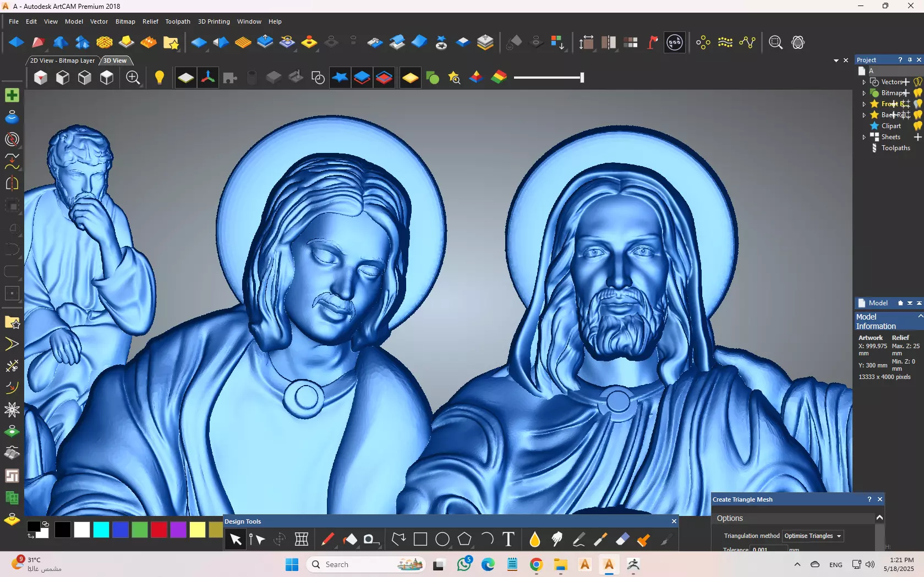
Task: Pin the Project panel
Action: point(910,60)
